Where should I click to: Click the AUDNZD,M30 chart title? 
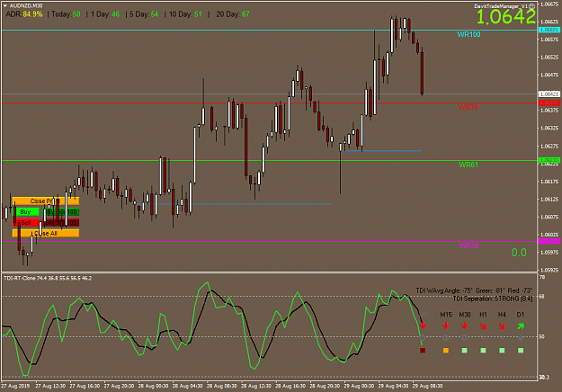[x=26, y=5]
